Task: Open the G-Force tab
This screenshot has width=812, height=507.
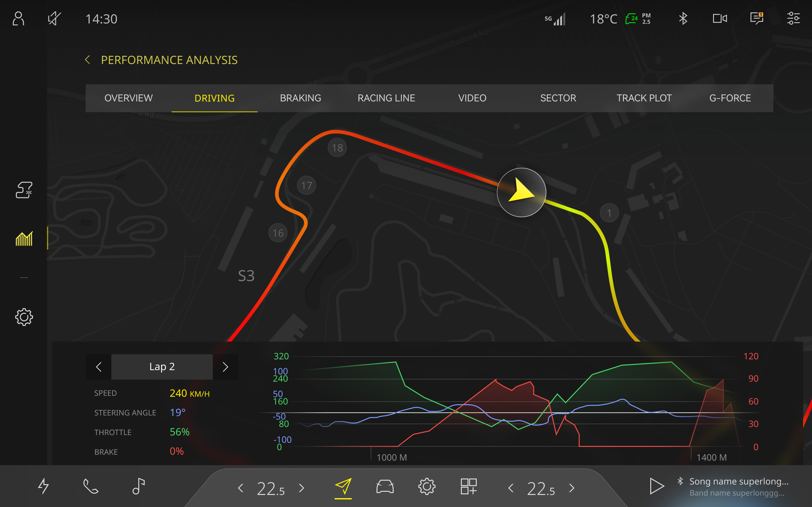Action: click(x=730, y=98)
